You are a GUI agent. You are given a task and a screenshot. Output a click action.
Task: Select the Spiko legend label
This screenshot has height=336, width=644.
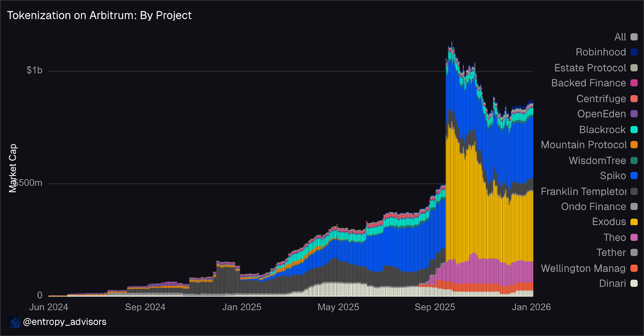pos(613,176)
